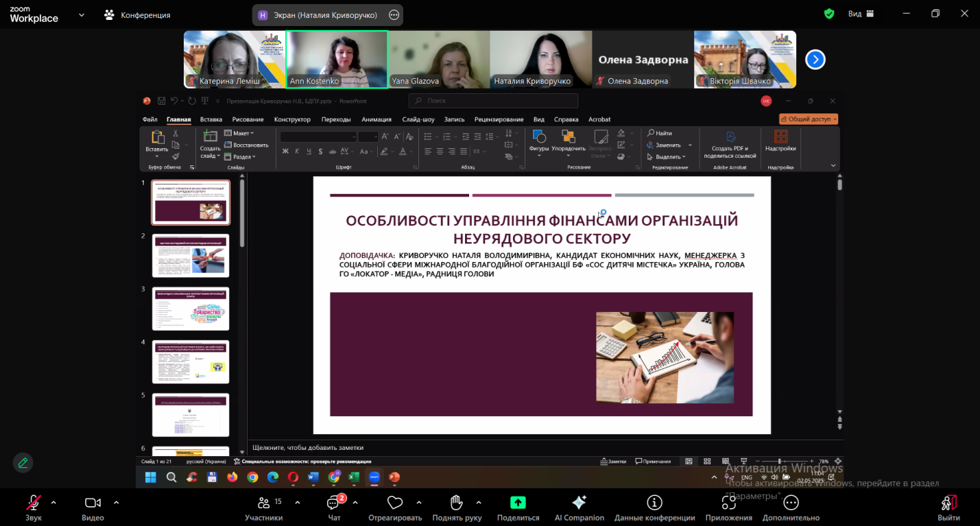Toggle italic К formatting button
This screenshot has height=526, width=980.
click(298, 152)
